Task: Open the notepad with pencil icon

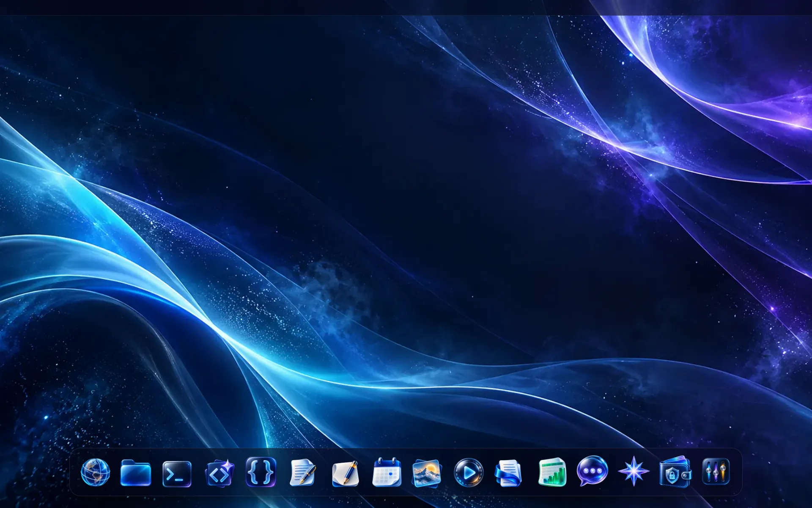Action: tap(345, 473)
